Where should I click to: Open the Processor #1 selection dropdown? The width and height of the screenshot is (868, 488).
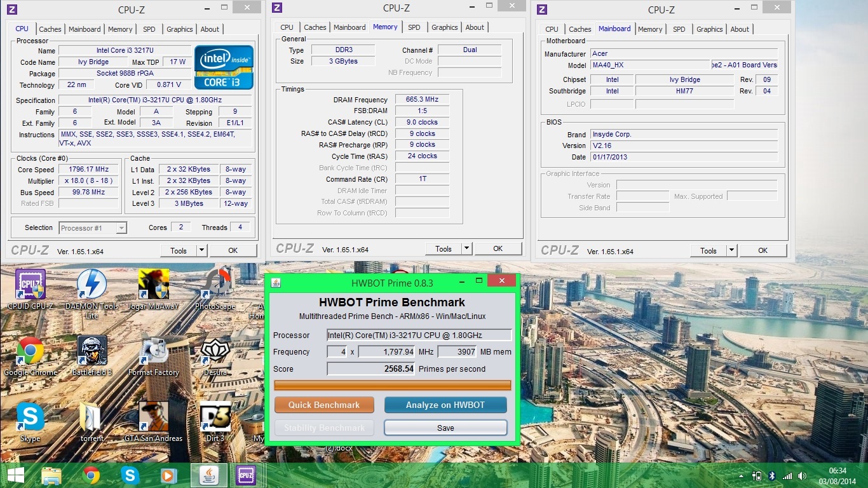coord(93,227)
